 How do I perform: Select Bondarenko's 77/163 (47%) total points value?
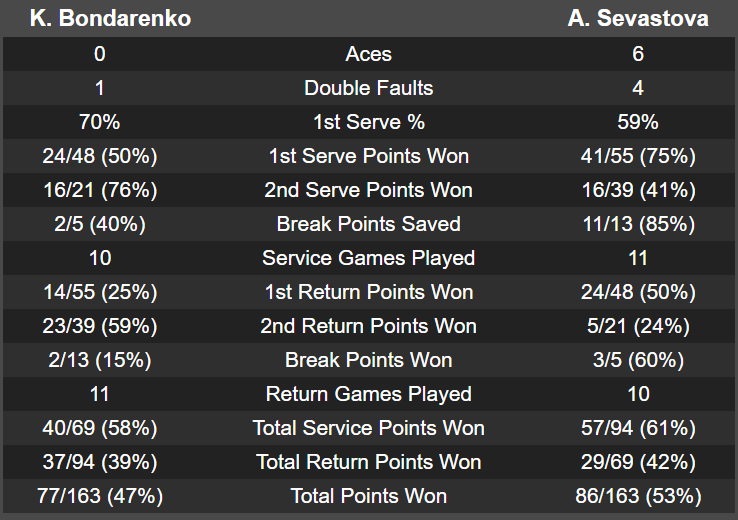click(100, 496)
